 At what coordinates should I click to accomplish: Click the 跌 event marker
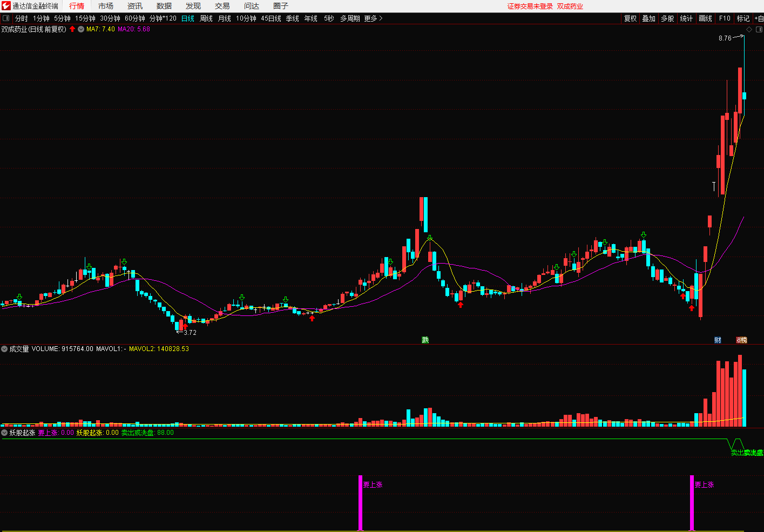tap(425, 340)
